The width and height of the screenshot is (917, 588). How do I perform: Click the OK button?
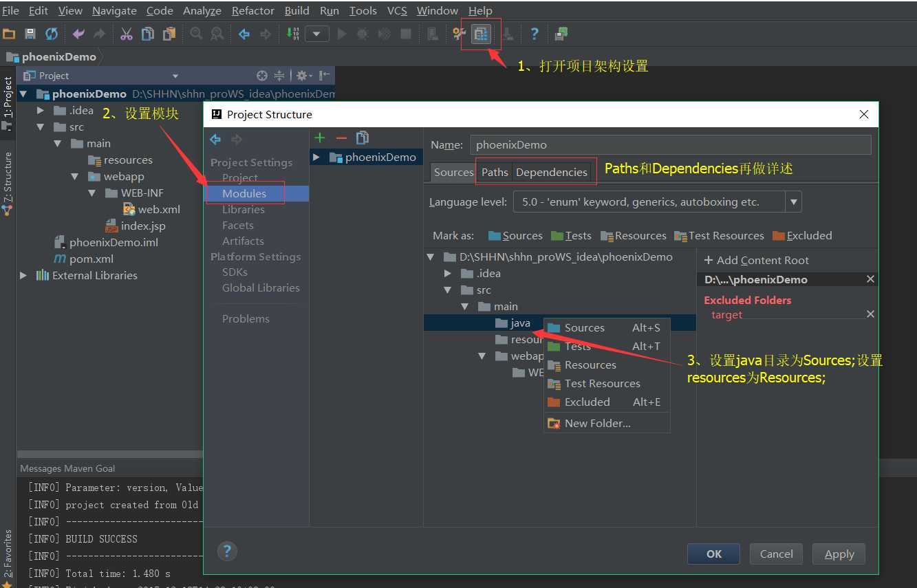point(714,554)
